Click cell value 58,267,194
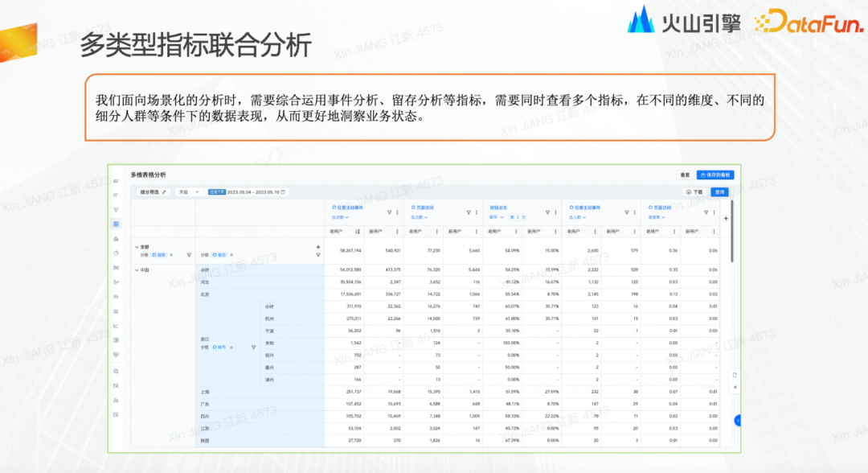Viewport: 868px width, 473px height. coord(350,251)
